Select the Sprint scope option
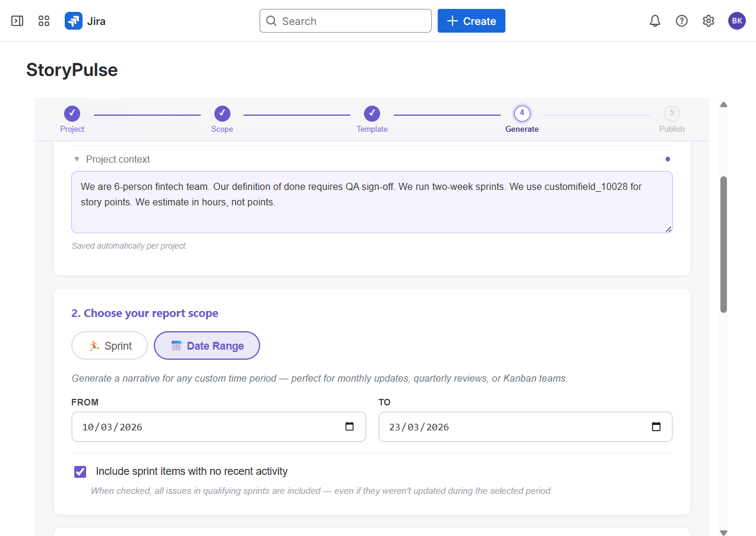 pos(109,345)
